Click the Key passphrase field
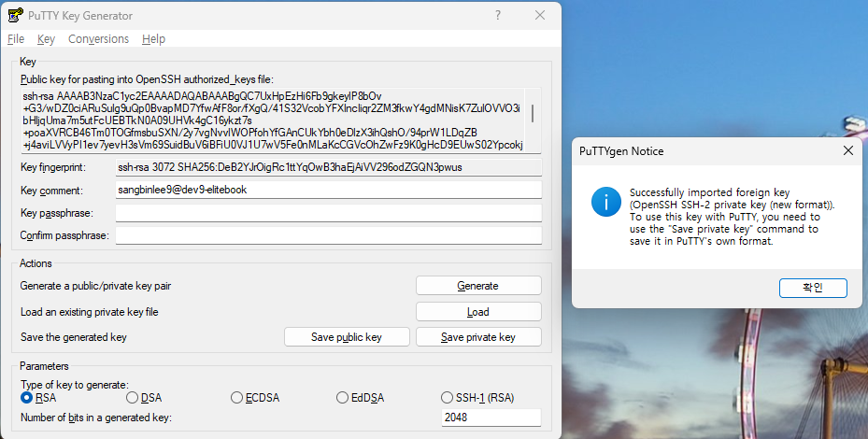868x439 pixels. click(x=328, y=213)
